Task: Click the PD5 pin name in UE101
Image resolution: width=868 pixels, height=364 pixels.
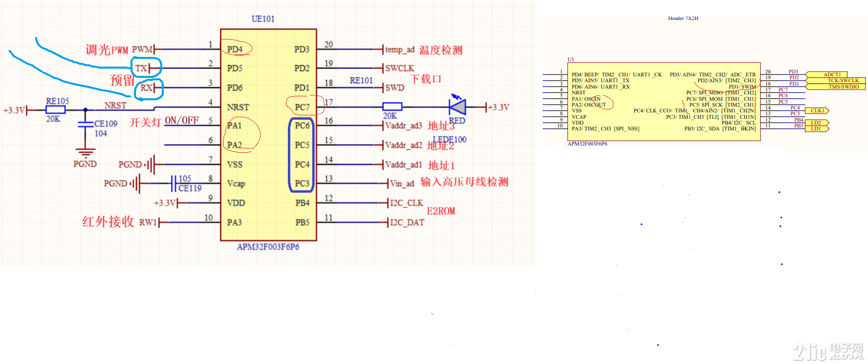Action: click(235, 68)
